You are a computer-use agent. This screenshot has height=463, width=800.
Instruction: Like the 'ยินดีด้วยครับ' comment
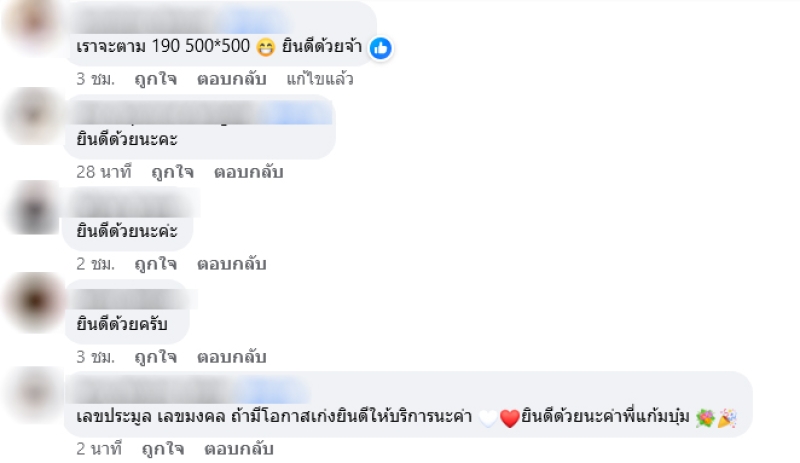coord(156,357)
